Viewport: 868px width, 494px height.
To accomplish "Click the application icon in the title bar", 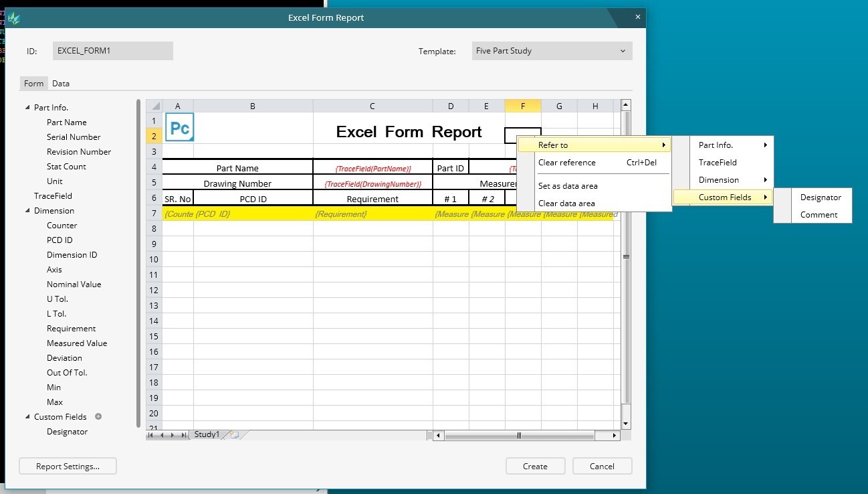I will 13,18.
